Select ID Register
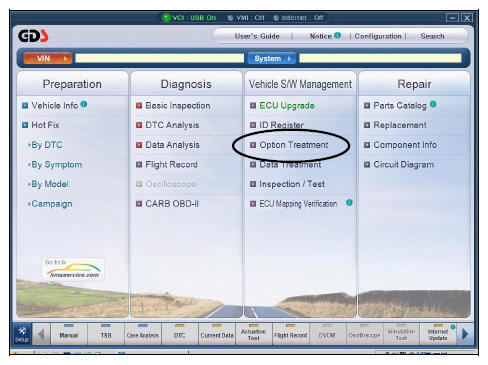The height and width of the screenshot is (365, 488). (x=281, y=125)
